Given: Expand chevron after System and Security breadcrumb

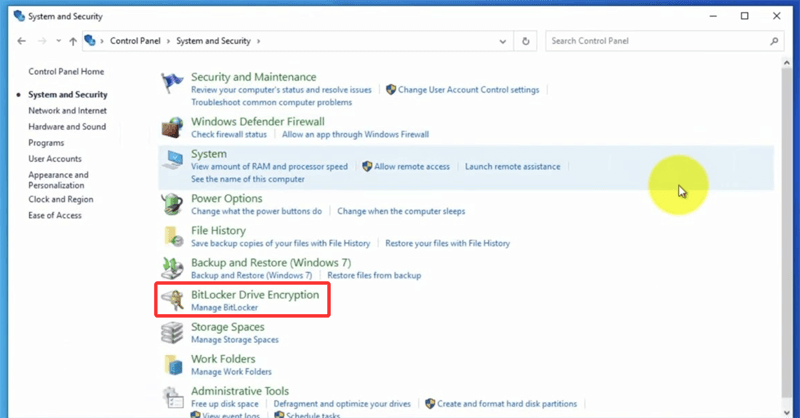Looking at the screenshot, I should (x=258, y=41).
